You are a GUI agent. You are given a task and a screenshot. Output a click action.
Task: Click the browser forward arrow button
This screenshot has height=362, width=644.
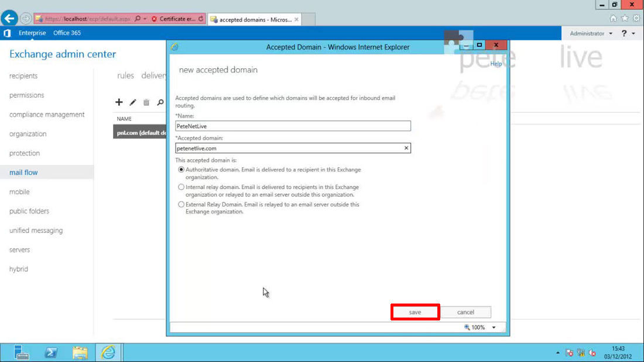[x=25, y=19]
